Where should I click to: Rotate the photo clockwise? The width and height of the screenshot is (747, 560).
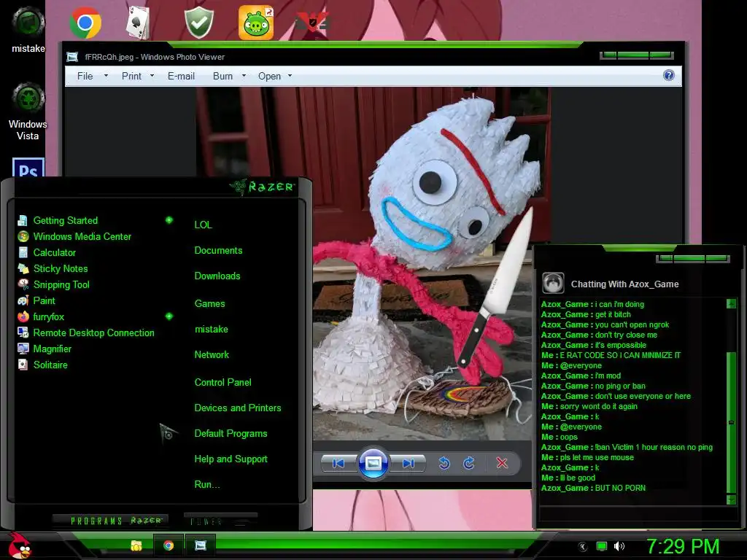[x=469, y=463]
